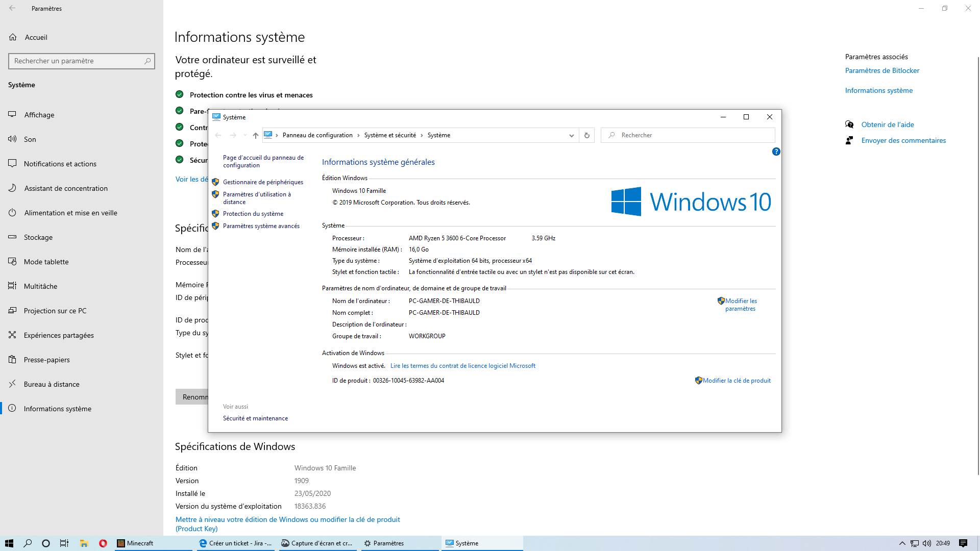
Task: Show hidden system tray icons
Action: click(902, 543)
